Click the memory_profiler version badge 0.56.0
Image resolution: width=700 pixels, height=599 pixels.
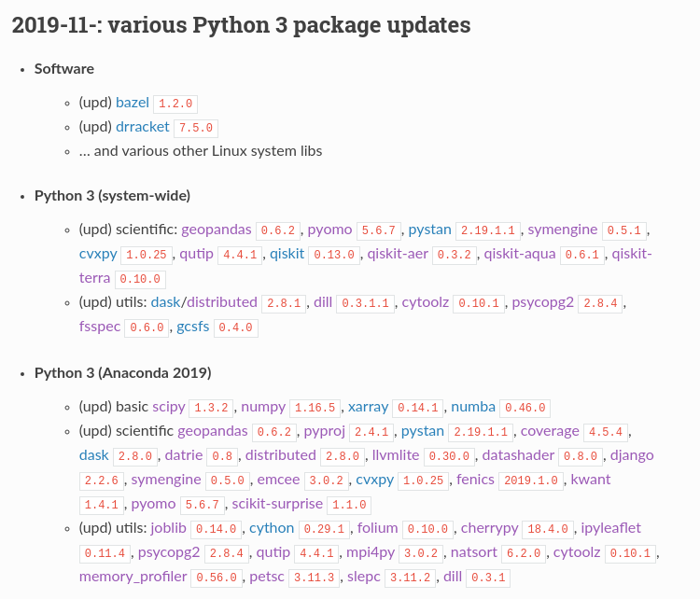[x=217, y=578]
